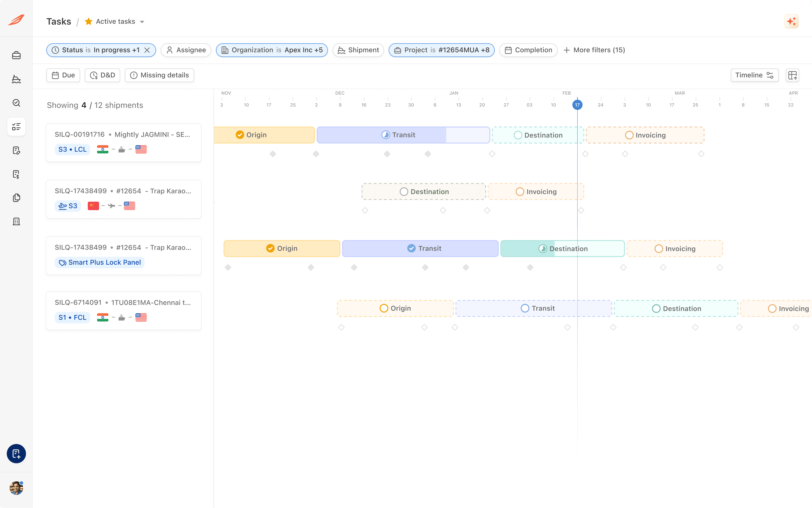Screen dimensions: 812x508
Task: Click More filters (15)
Action: pos(594,50)
